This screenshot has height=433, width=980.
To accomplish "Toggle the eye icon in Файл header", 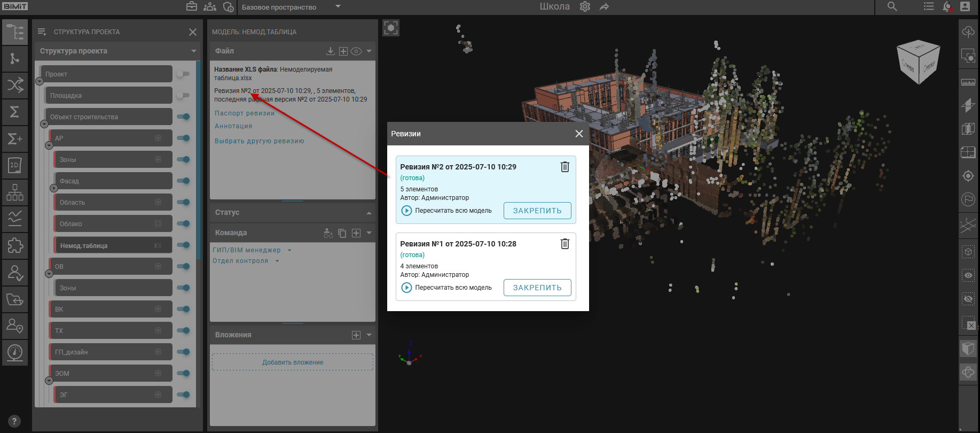I will [x=356, y=51].
